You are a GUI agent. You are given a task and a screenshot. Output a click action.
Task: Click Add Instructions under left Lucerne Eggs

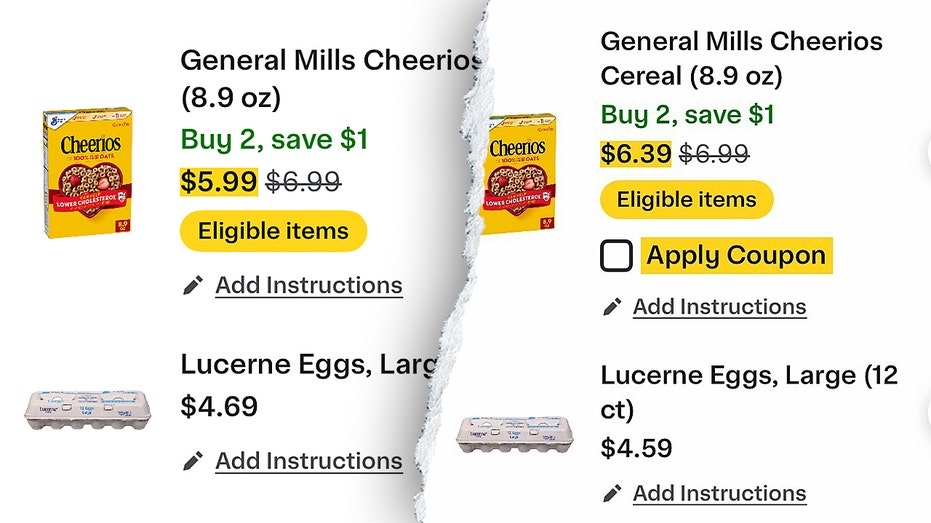tap(309, 460)
